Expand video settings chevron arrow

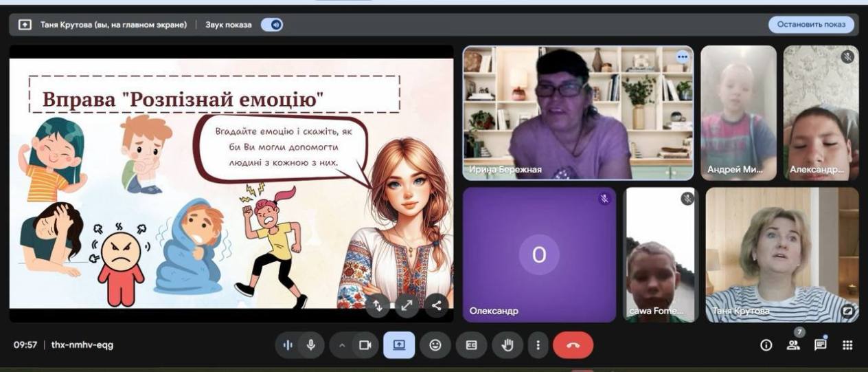pyautogui.click(x=341, y=345)
